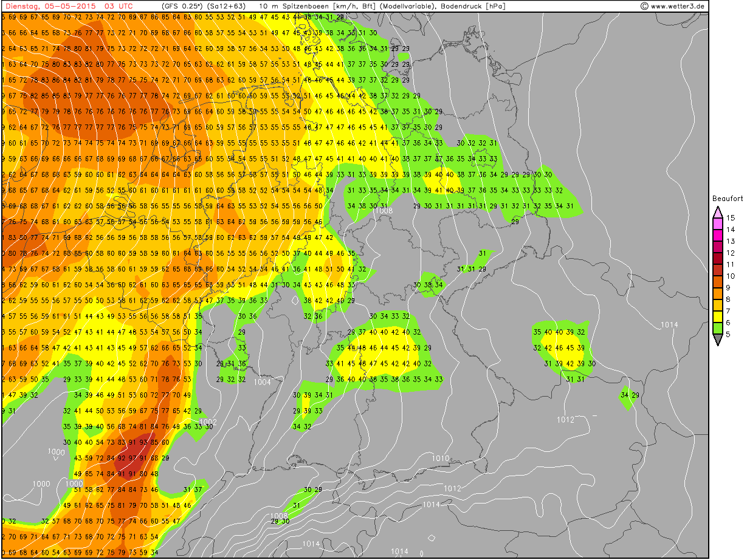Click the 'Beaufort' legend title
This screenshot has height=560, width=747.
point(727,198)
